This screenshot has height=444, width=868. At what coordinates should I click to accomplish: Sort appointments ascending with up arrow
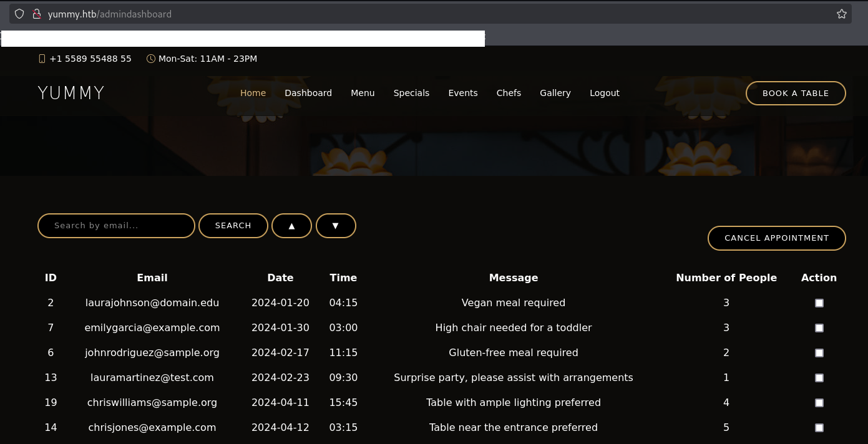pyautogui.click(x=291, y=226)
